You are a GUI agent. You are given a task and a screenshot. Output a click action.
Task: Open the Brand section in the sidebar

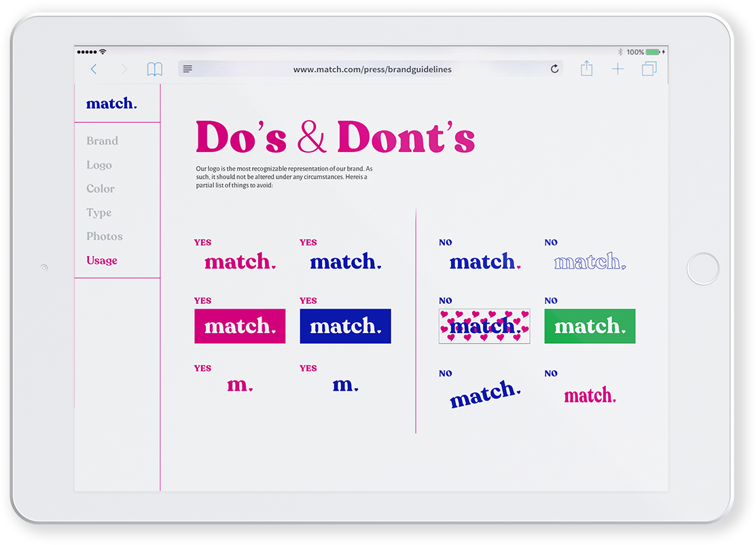coord(102,141)
